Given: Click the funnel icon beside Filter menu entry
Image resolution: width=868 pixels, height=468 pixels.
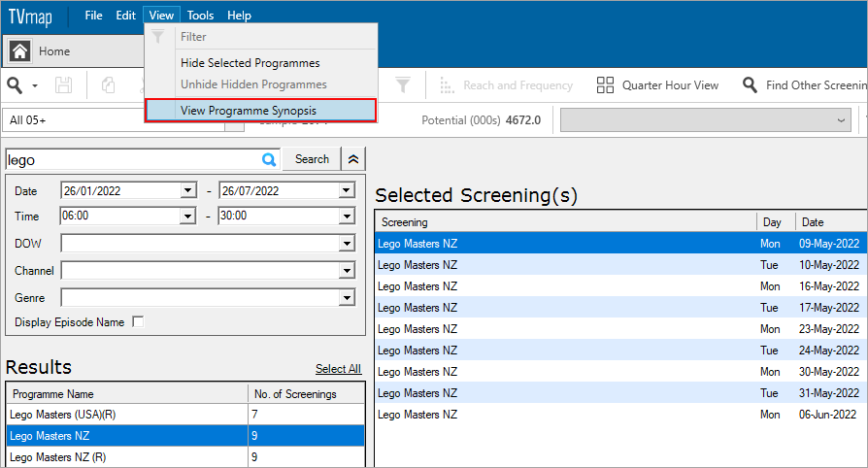Looking at the screenshot, I should click(158, 37).
